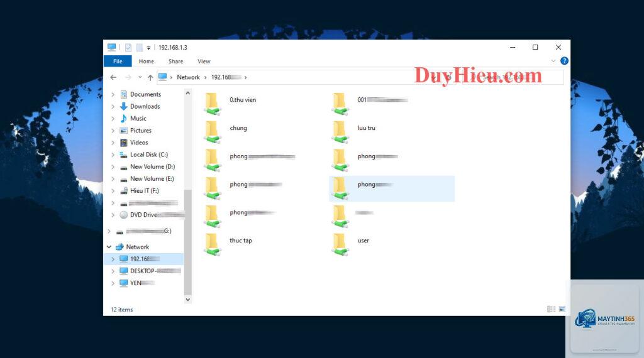Viewport: 644px width, 358px height.
Task: Select New Volume (D:) label in navigation pane
Action: click(x=152, y=166)
